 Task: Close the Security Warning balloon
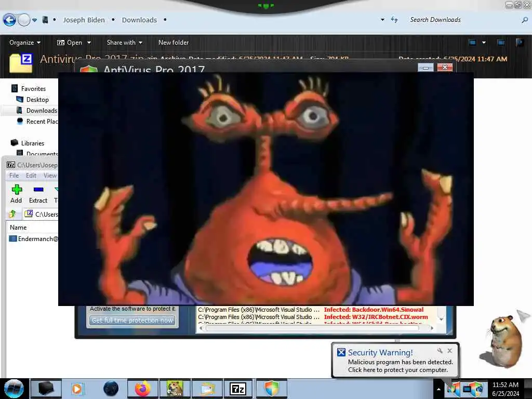tap(449, 351)
